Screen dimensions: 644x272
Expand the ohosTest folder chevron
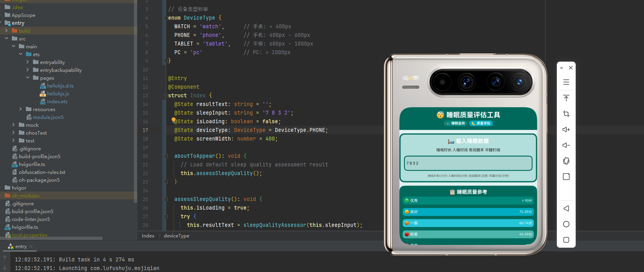(x=13, y=133)
